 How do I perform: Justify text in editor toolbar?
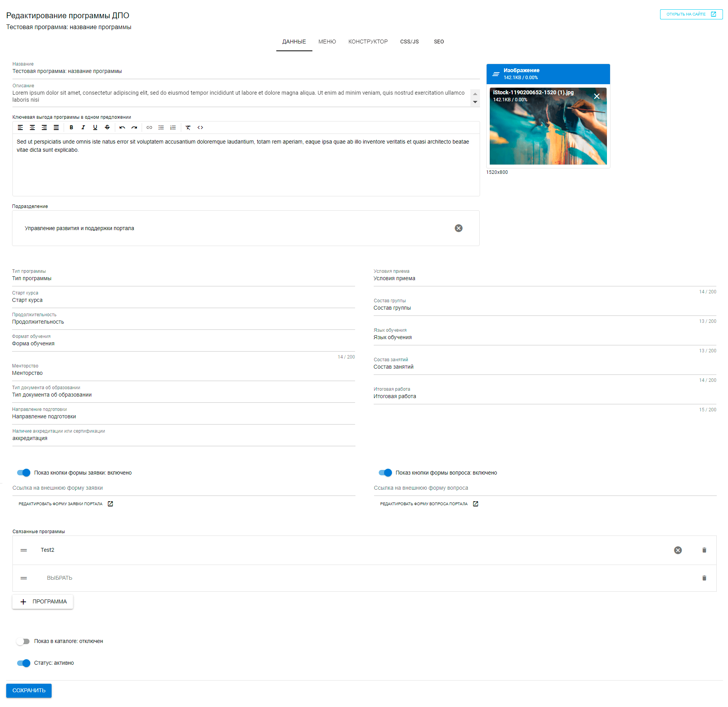point(56,127)
